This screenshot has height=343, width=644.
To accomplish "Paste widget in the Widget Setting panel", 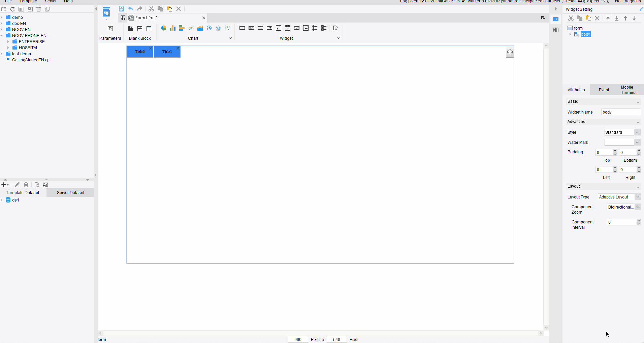I will [588, 18].
